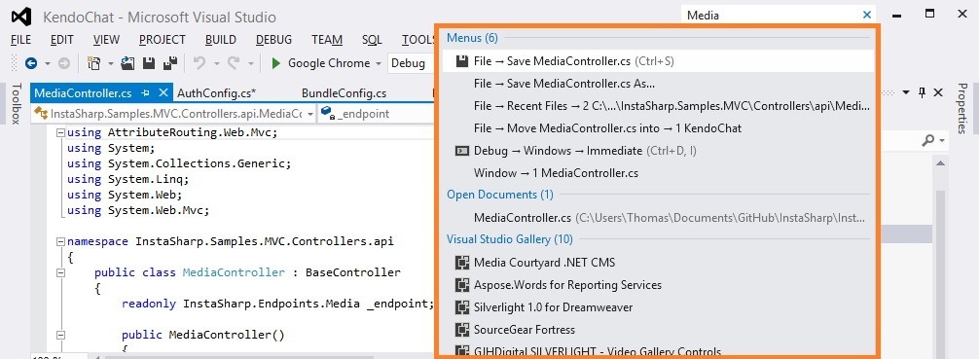The image size is (980, 359).
Task: Open the BUILD menu
Action: (221, 40)
